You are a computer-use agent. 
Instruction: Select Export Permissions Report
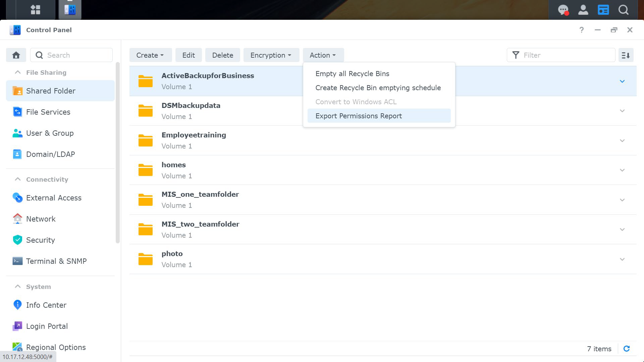(359, 116)
